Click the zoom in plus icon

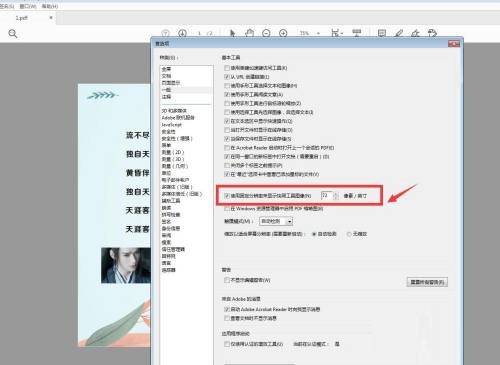tap(283, 33)
